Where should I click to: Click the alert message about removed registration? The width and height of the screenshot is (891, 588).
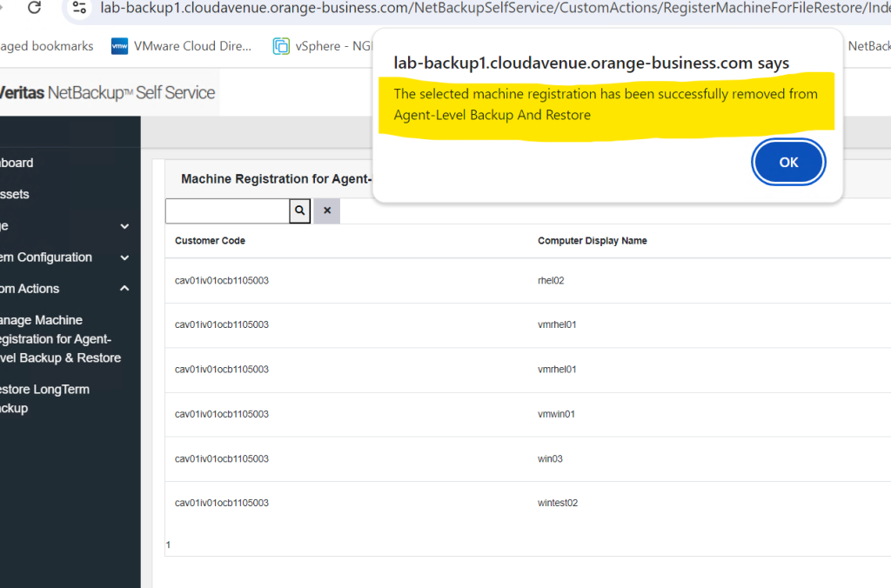point(606,104)
